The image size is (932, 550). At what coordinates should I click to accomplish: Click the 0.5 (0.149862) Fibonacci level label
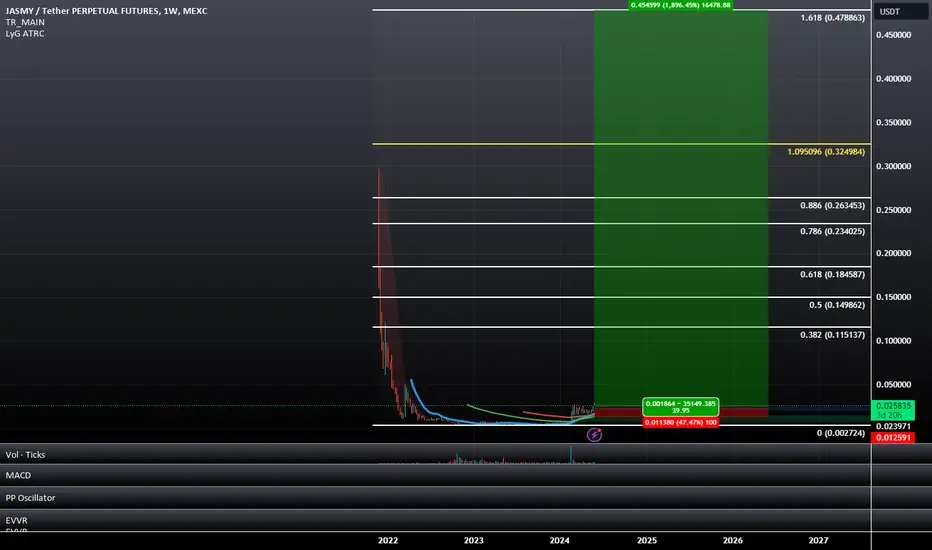(837, 305)
